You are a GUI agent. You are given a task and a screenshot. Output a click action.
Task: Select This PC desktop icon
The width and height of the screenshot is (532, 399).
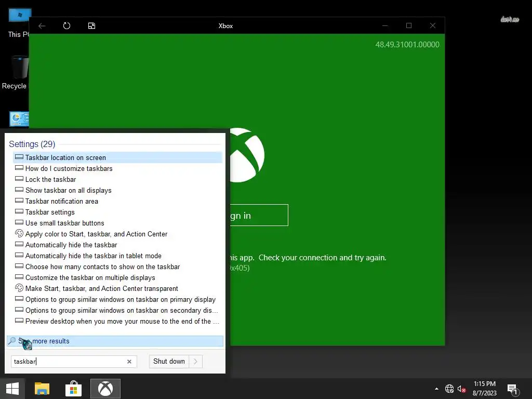[19, 23]
